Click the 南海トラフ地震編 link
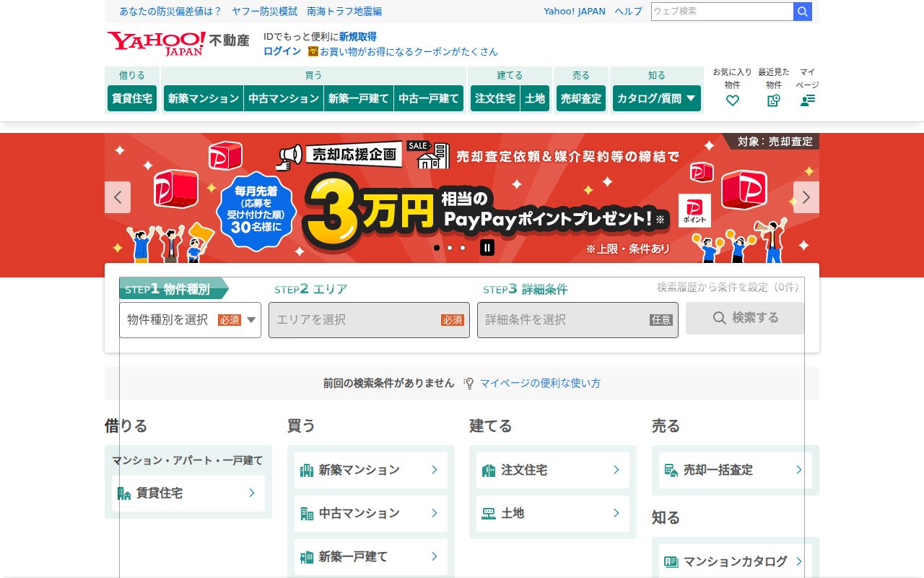The height and width of the screenshot is (578, 924). (344, 12)
